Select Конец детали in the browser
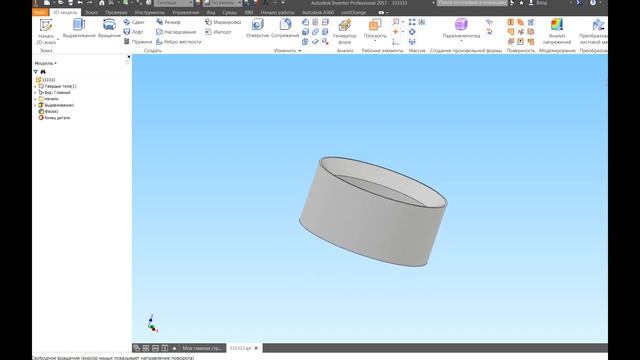This screenshot has height=360, width=640. click(54, 118)
